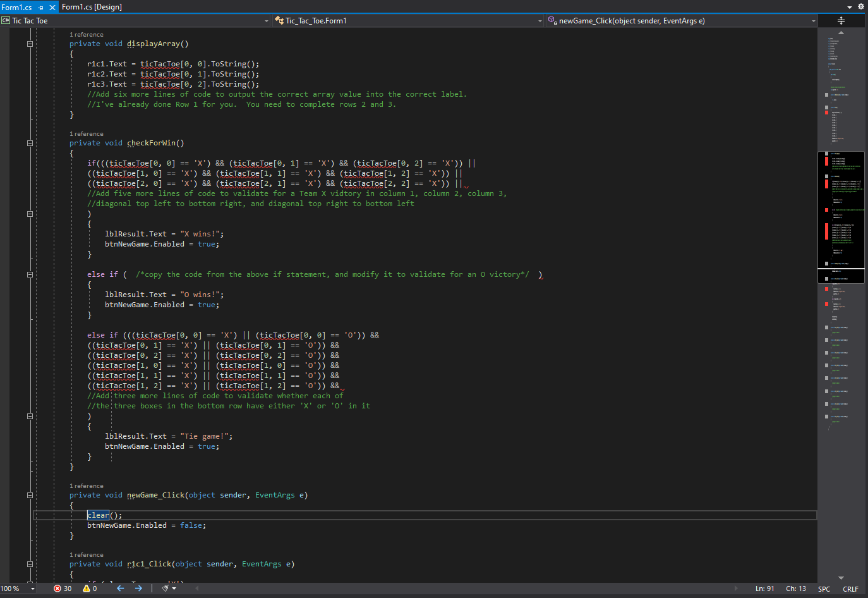Click the horizontal scrollbar left arrow
The image size is (868, 598).
tap(197, 589)
